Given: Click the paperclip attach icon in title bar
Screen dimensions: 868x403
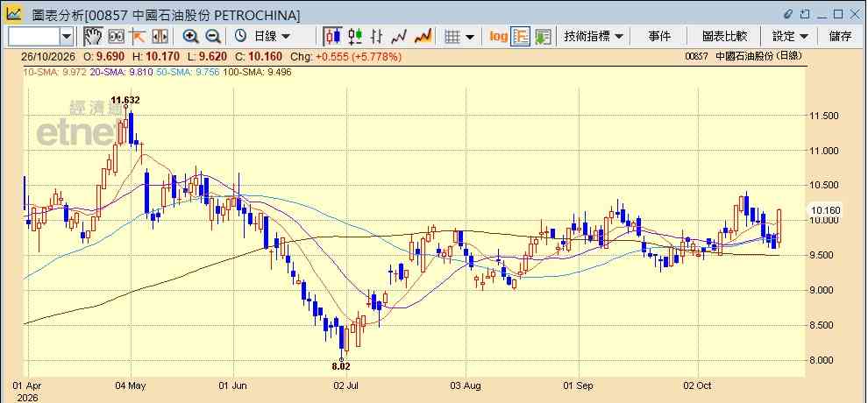Looking at the screenshot, I should pyautogui.click(x=789, y=14).
